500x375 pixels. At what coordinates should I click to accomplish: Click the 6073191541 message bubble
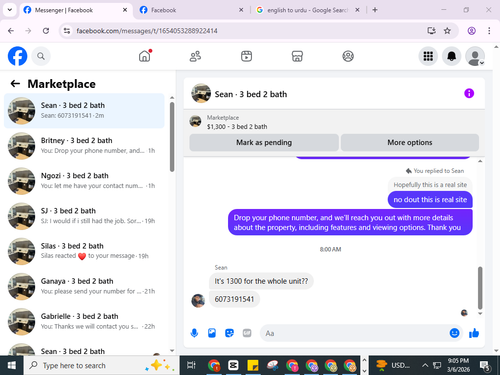coord(234,299)
